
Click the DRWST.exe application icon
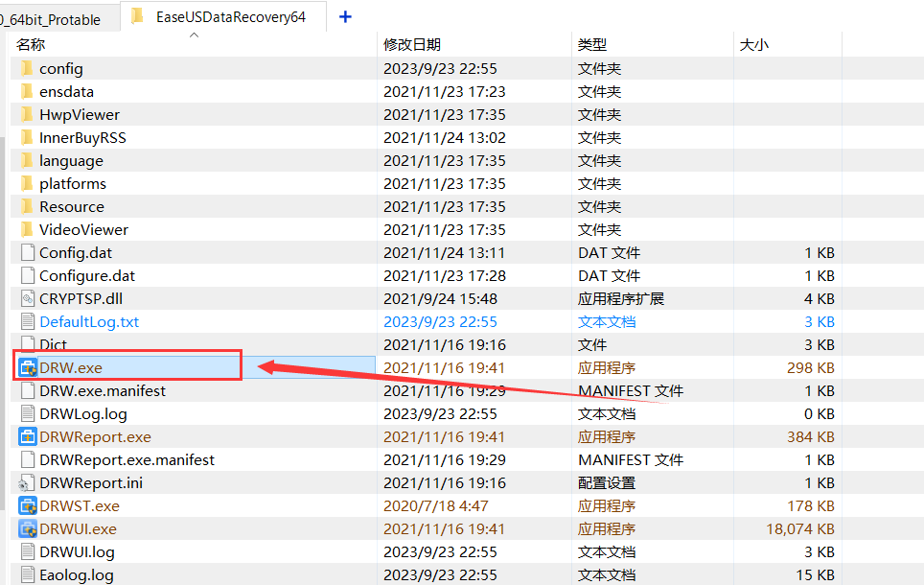[26, 505]
